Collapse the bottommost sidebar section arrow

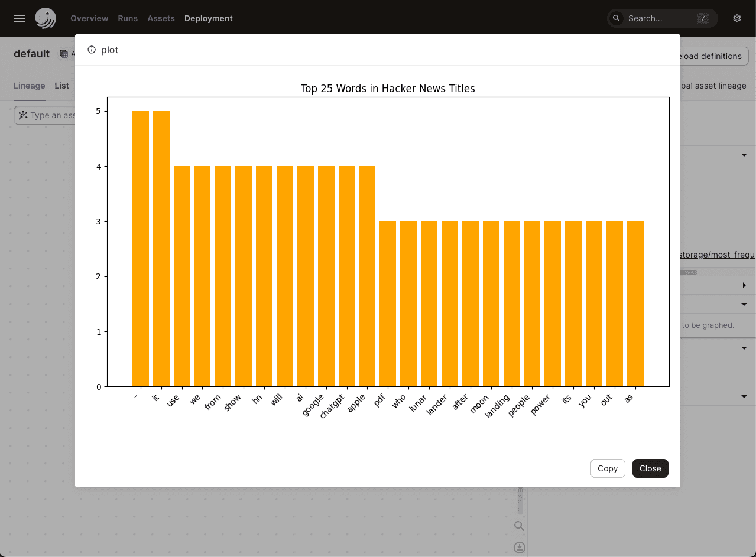(x=744, y=396)
